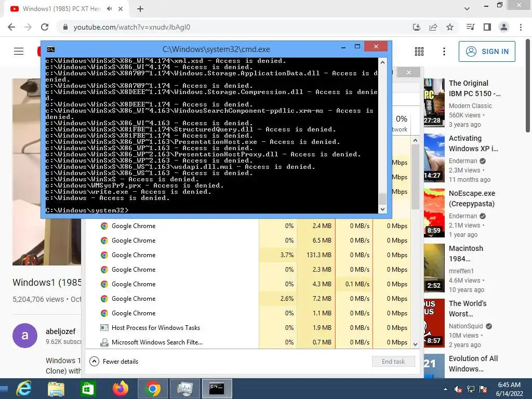Viewport: 532px width, 399px height.
Task: Click the install app icon in the address bar
Action: click(417, 27)
